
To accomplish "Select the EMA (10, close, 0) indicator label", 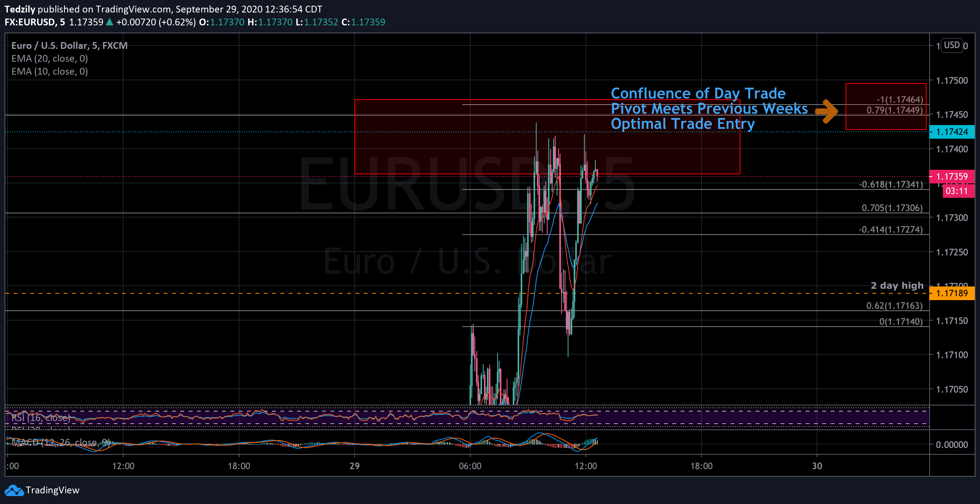I will coord(50,72).
